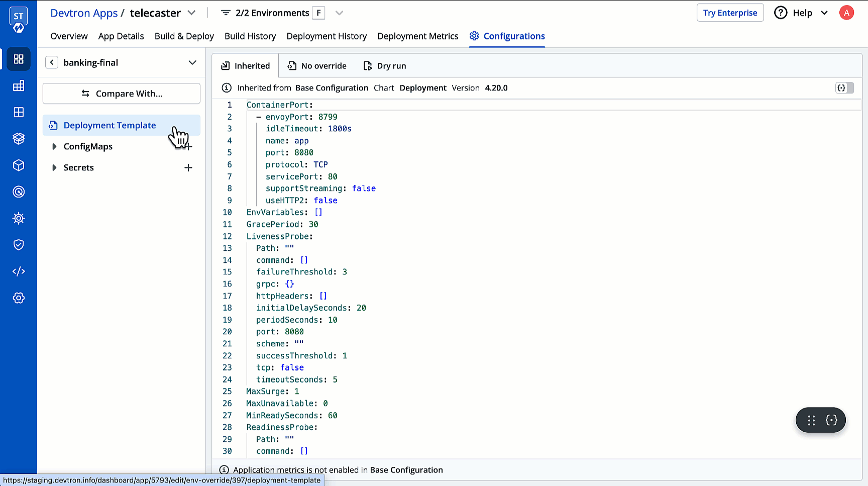This screenshot has height=486, width=868.
Task: Open the telecaster app name dropdown
Action: click(191, 13)
